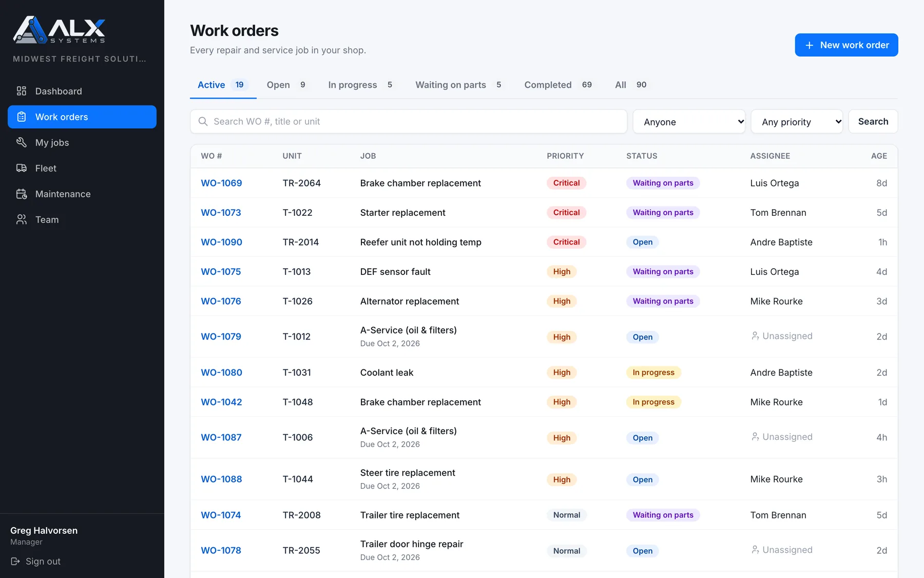Click the Dashboard grid icon in sidebar
Image resolution: width=924 pixels, height=578 pixels.
coord(21,91)
